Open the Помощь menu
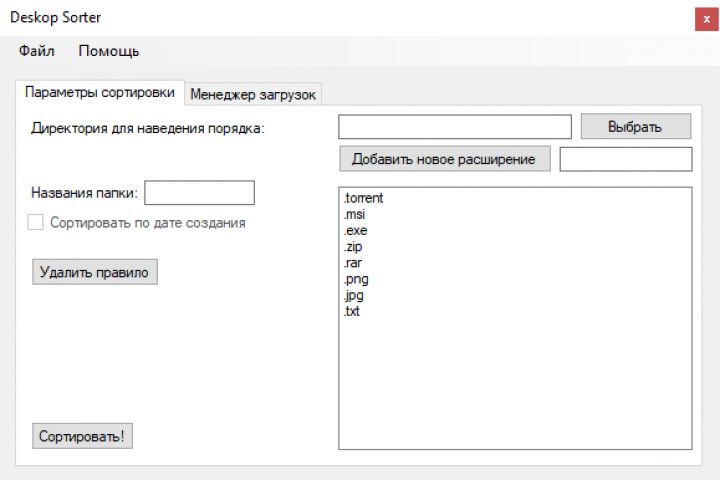 109,51
